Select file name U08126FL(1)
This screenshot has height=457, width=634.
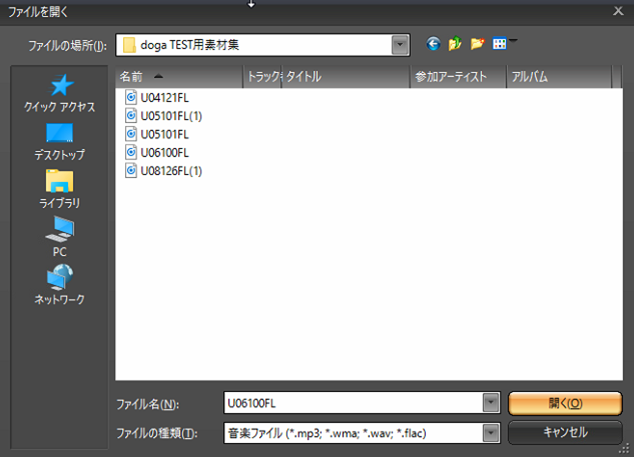click(171, 171)
